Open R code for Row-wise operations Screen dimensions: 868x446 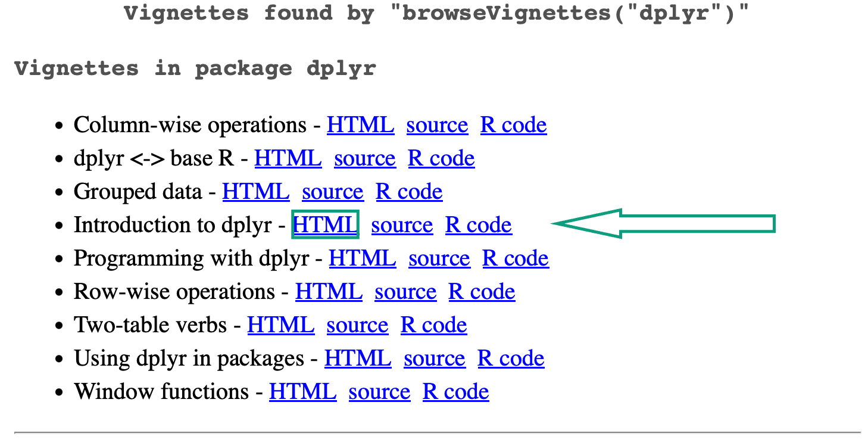tap(482, 292)
